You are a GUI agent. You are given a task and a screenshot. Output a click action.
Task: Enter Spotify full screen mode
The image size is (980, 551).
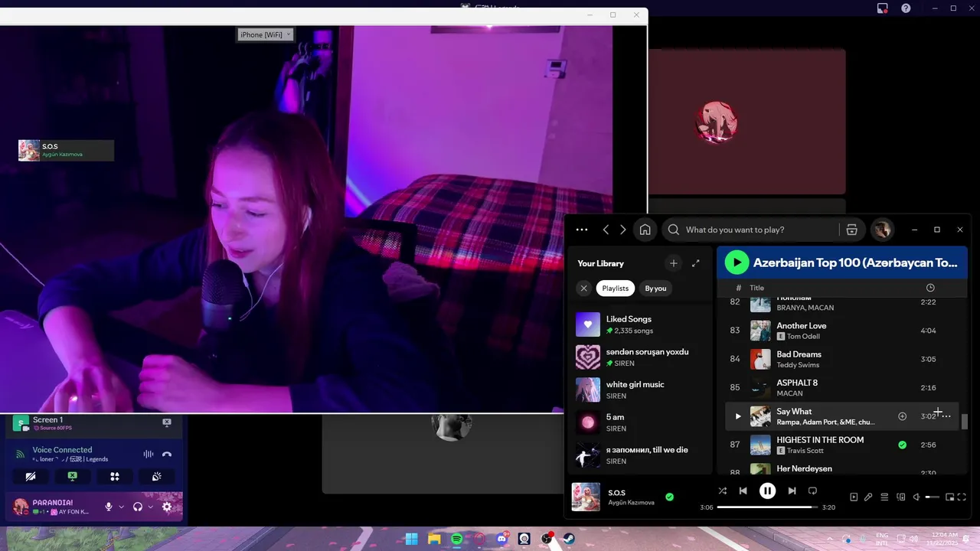pyautogui.click(x=962, y=497)
